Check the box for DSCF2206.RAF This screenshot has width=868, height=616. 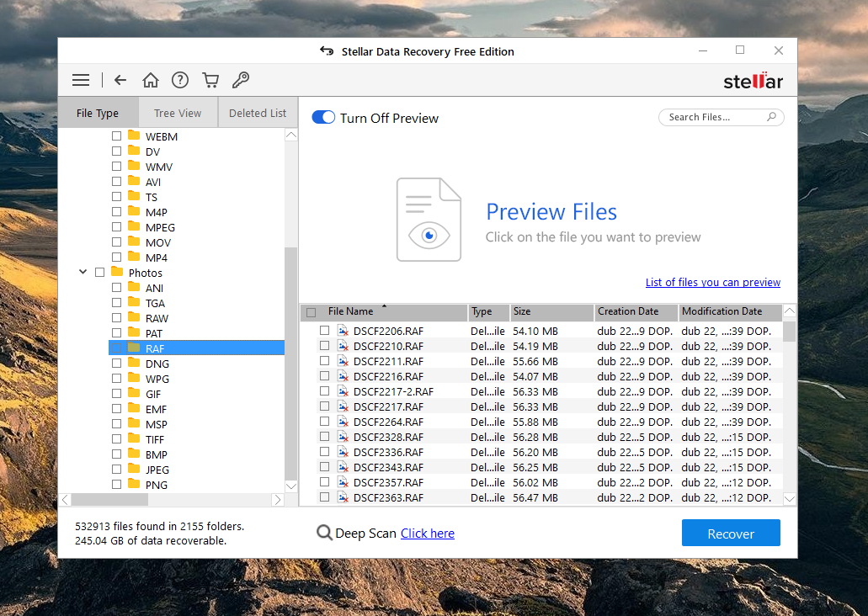pos(324,331)
